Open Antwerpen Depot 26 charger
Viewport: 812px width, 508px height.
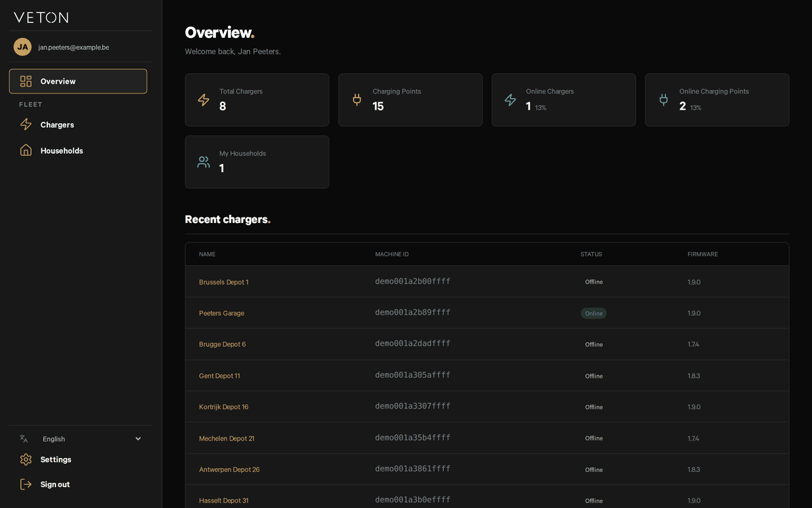click(x=229, y=469)
